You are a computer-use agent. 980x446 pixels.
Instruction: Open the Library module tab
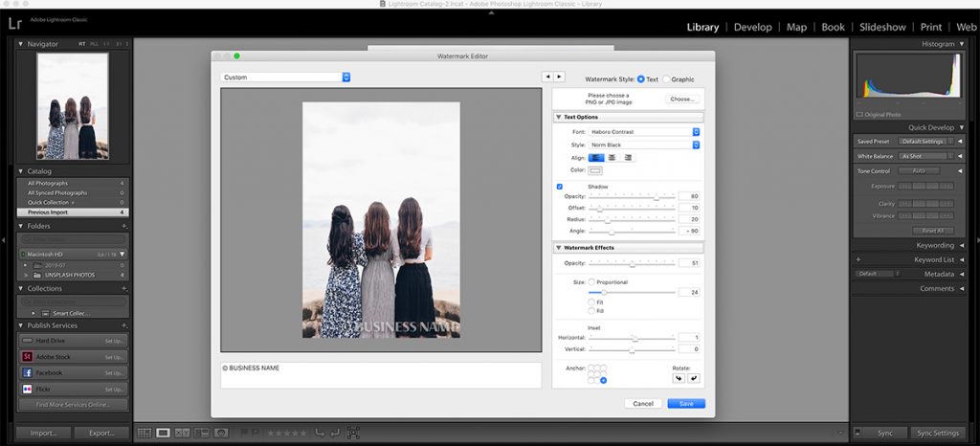(702, 27)
